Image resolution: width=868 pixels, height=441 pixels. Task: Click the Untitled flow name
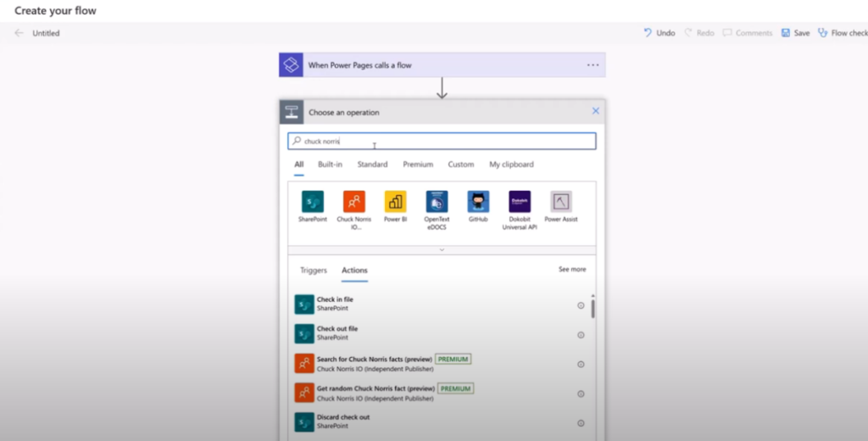click(46, 33)
